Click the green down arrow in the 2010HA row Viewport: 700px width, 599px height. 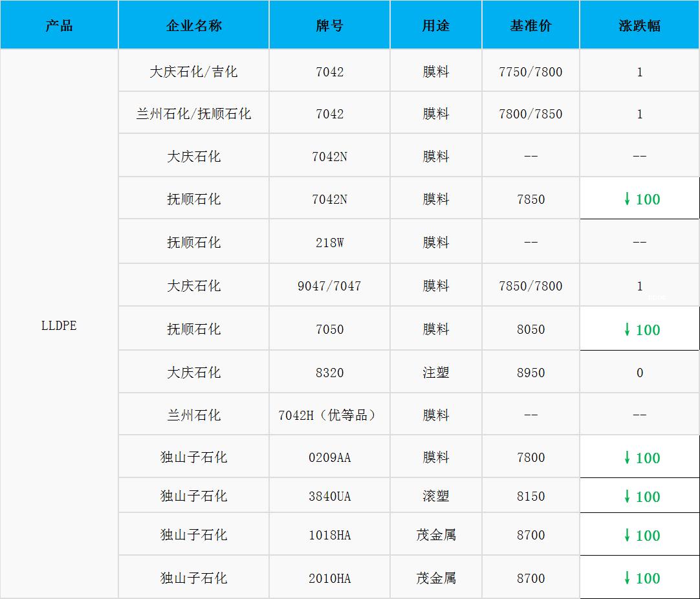pyautogui.click(x=627, y=578)
